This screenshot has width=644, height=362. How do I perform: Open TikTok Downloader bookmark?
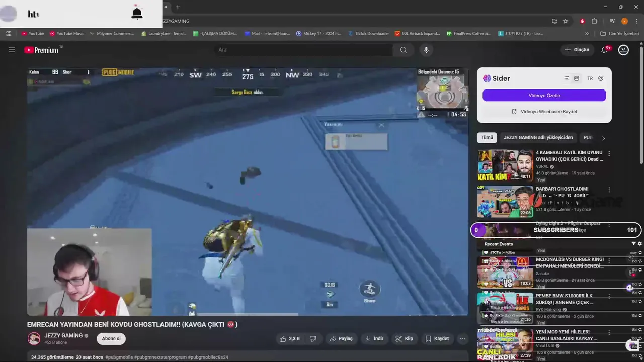(368, 33)
